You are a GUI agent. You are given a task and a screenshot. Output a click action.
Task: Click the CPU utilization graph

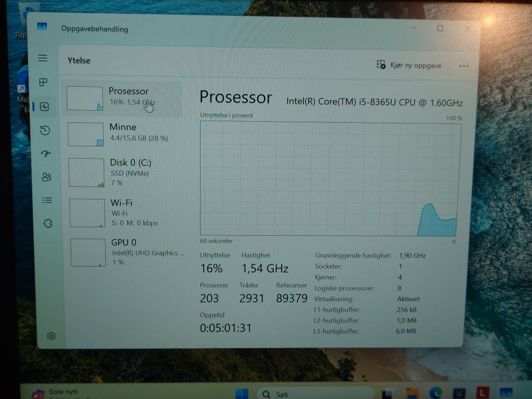pyautogui.click(x=330, y=179)
